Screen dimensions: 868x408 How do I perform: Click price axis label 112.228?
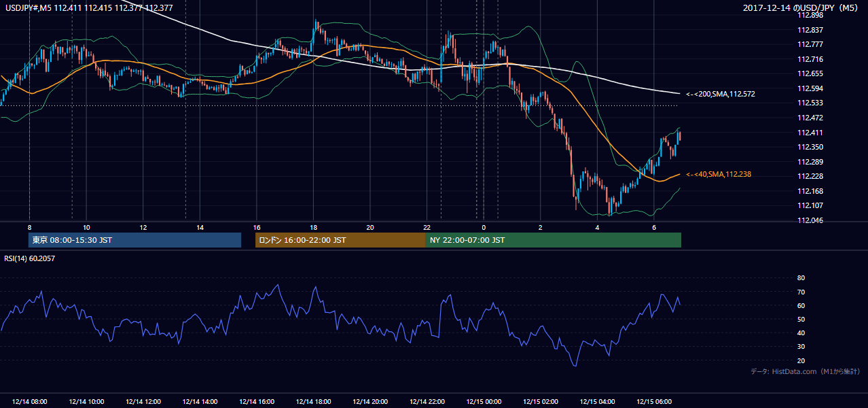(810, 177)
